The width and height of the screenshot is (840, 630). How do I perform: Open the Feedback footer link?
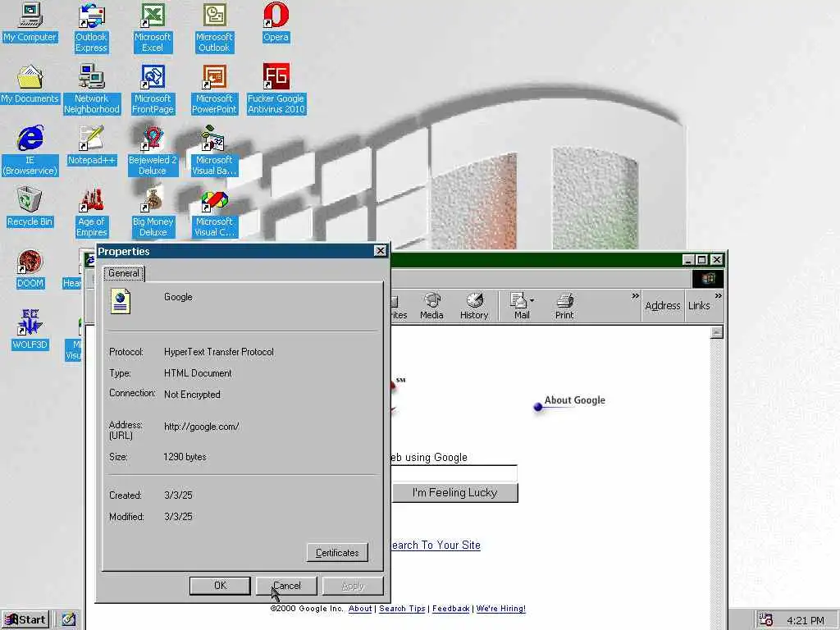point(450,609)
